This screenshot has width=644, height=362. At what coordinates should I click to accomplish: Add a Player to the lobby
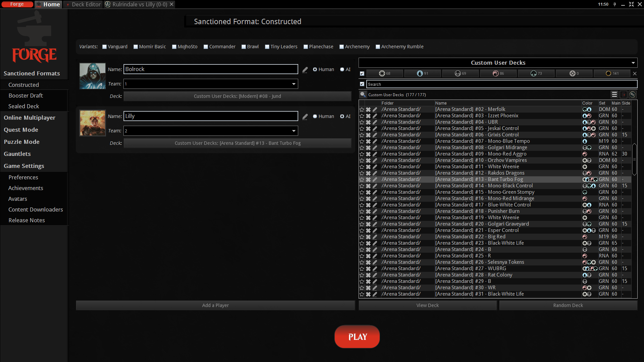point(215,305)
